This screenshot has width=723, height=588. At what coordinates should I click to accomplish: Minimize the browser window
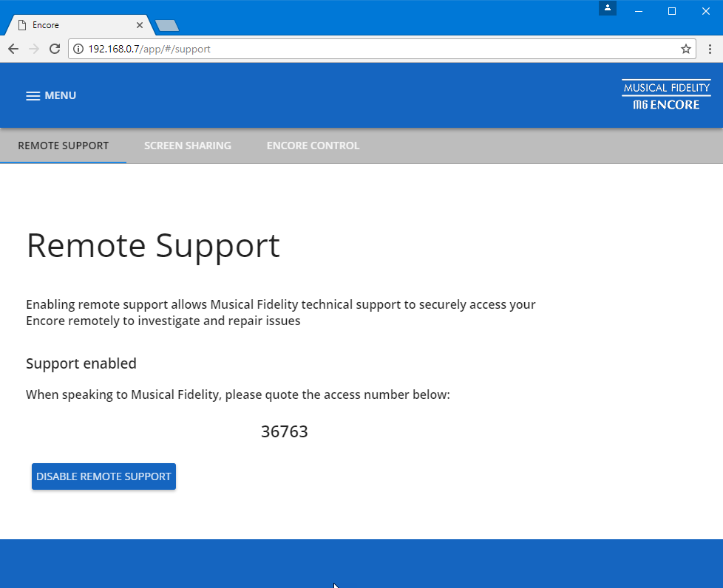639,11
